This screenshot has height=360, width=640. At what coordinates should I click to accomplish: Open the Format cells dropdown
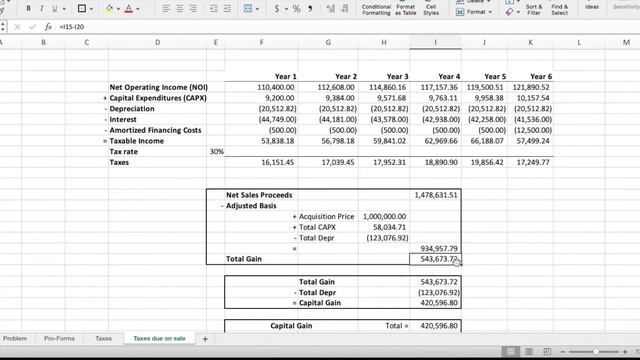[x=473, y=12]
